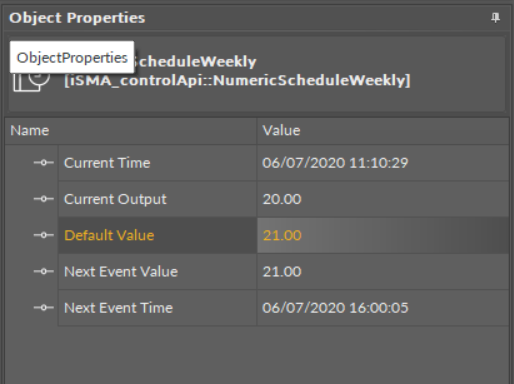This screenshot has height=384, width=514.
Task: Click the Current Time value 06/07/2020 11:10:29
Action: pyautogui.click(x=335, y=163)
